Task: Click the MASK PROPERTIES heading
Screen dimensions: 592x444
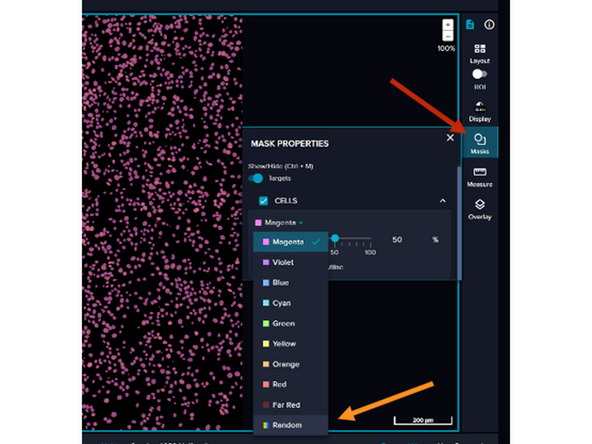Action: coord(290,144)
